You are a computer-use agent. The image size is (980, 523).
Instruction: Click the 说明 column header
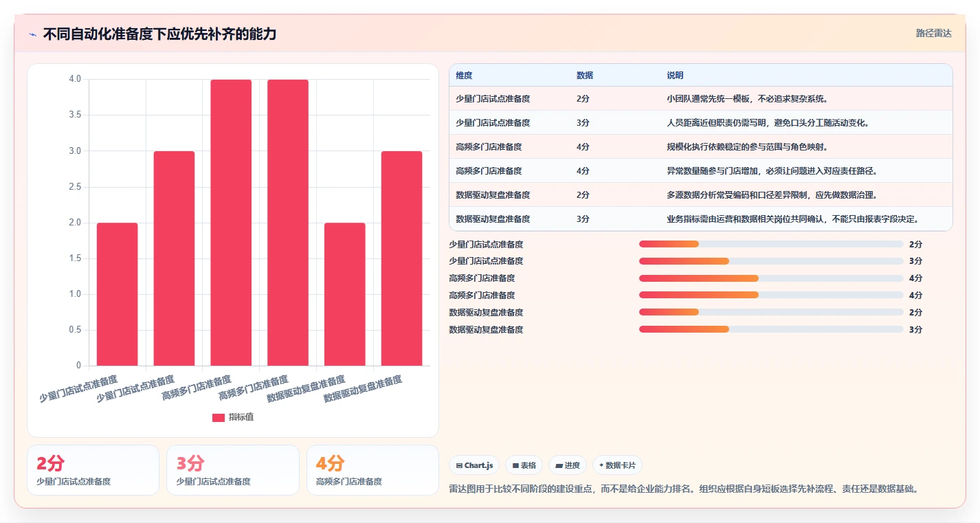coord(675,76)
